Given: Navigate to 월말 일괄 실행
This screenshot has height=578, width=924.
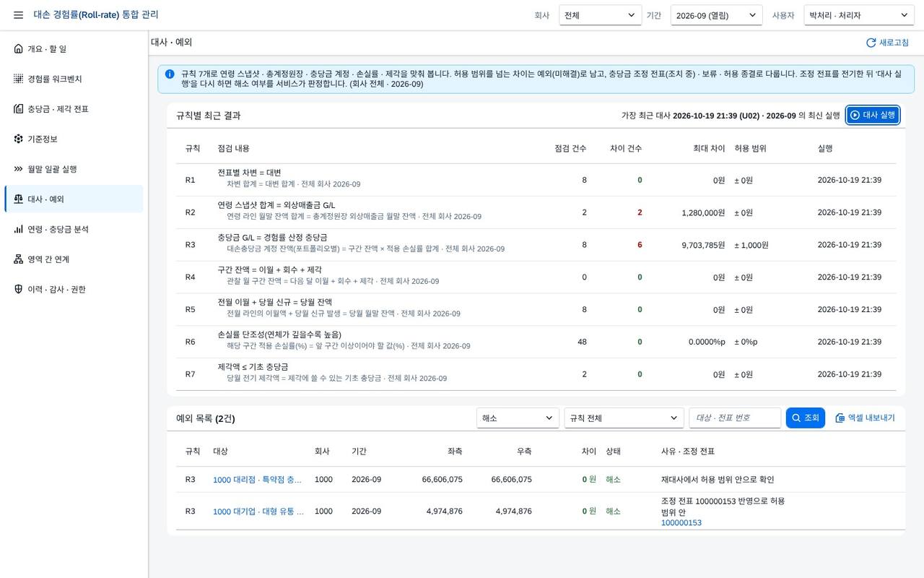Looking at the screenshot, I should (x=74, y=169).
